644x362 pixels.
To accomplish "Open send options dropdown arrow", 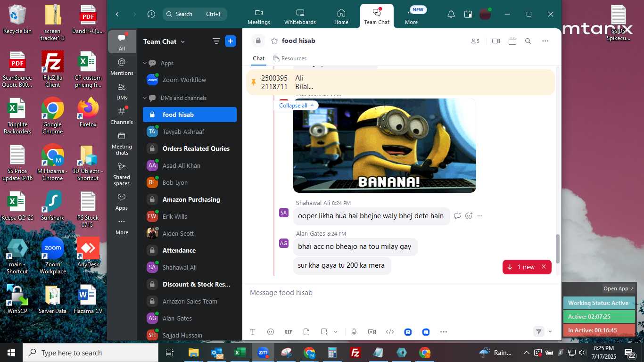I will coord(550,332).
